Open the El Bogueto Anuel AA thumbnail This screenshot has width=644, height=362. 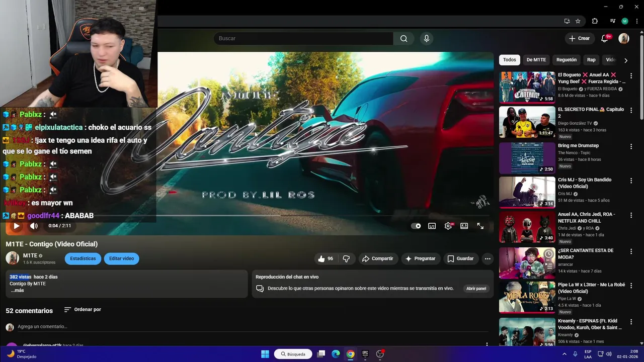click(527, 87)
